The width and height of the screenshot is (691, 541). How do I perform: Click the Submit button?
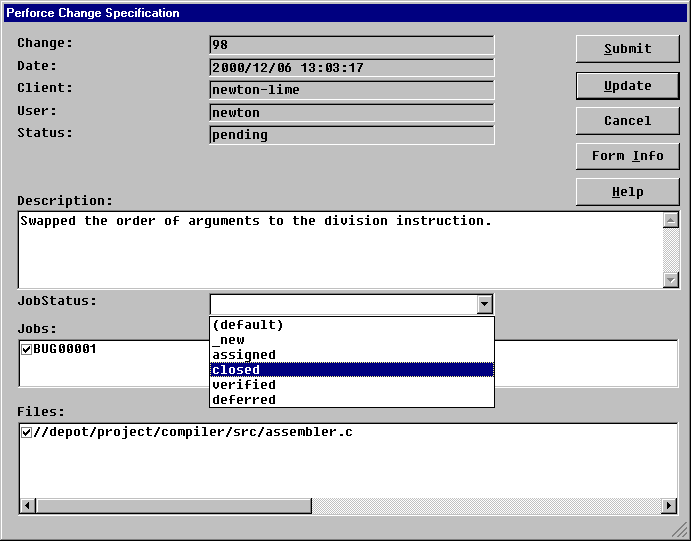click(627, 49)
